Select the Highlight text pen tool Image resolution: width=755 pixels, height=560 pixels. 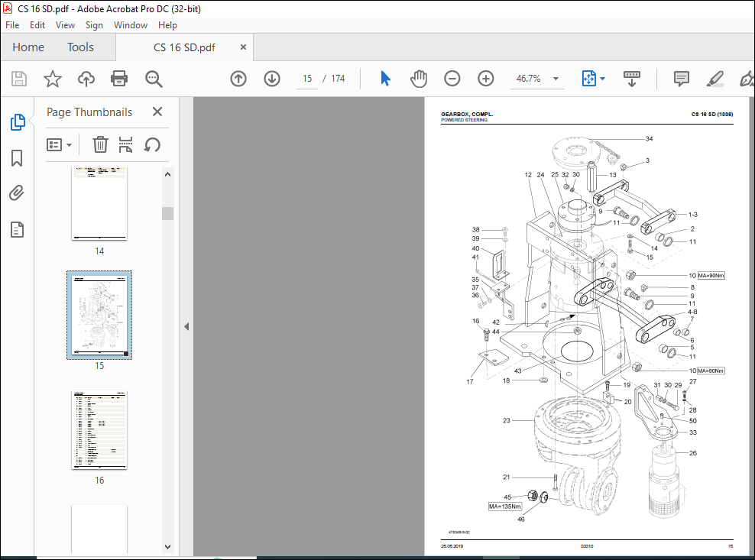point(715,79)
